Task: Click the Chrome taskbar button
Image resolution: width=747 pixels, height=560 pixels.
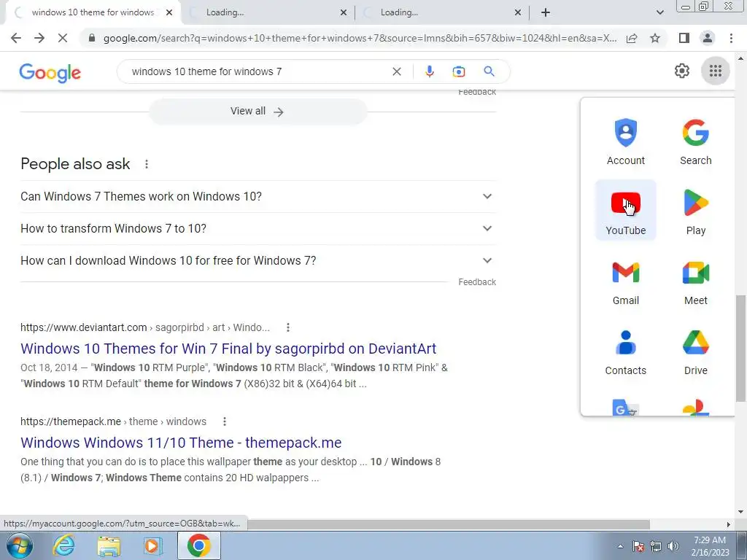Action: coord(198,545)
